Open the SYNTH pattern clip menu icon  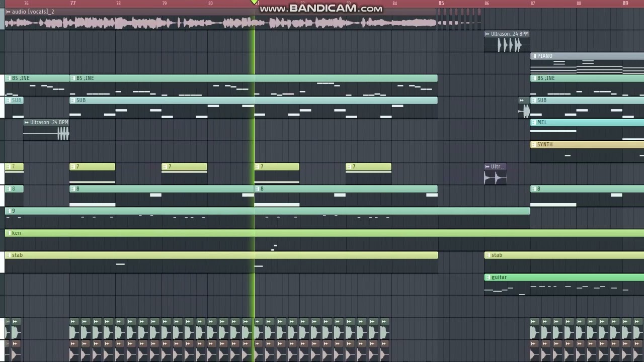[533, 144]
